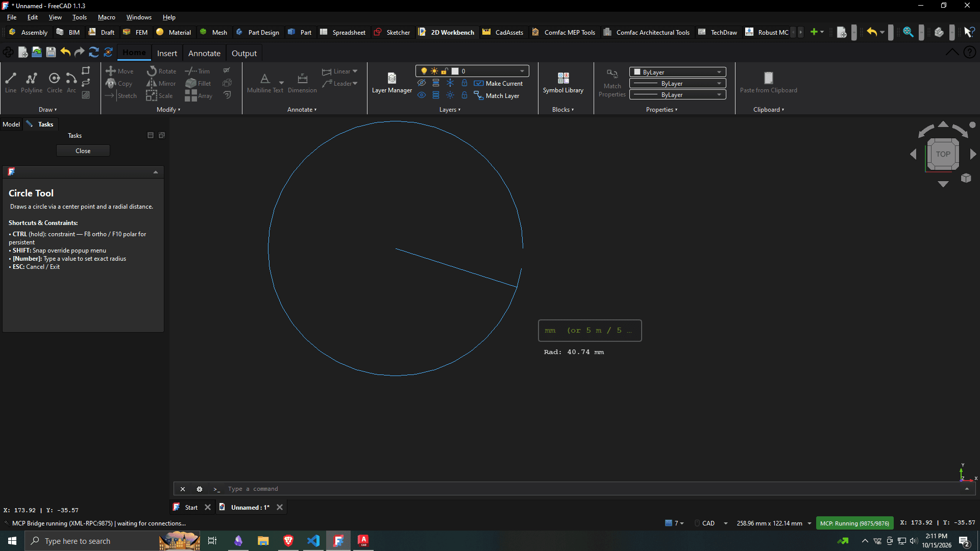This screenshot has width=980, height=551.
Task: Toggle the layer lock icon beside Make Current
Action: pos(464,83)
